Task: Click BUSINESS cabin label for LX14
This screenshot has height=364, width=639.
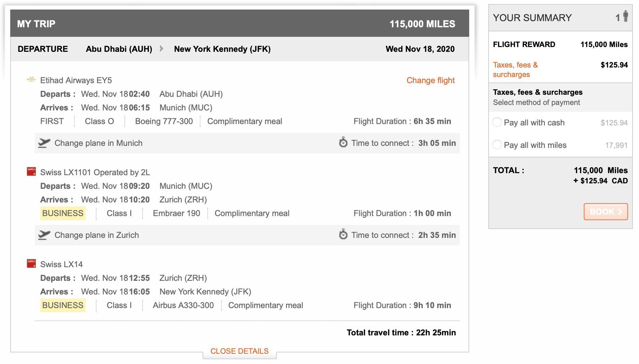Action: pyautogui.click(x=63, y=305)
